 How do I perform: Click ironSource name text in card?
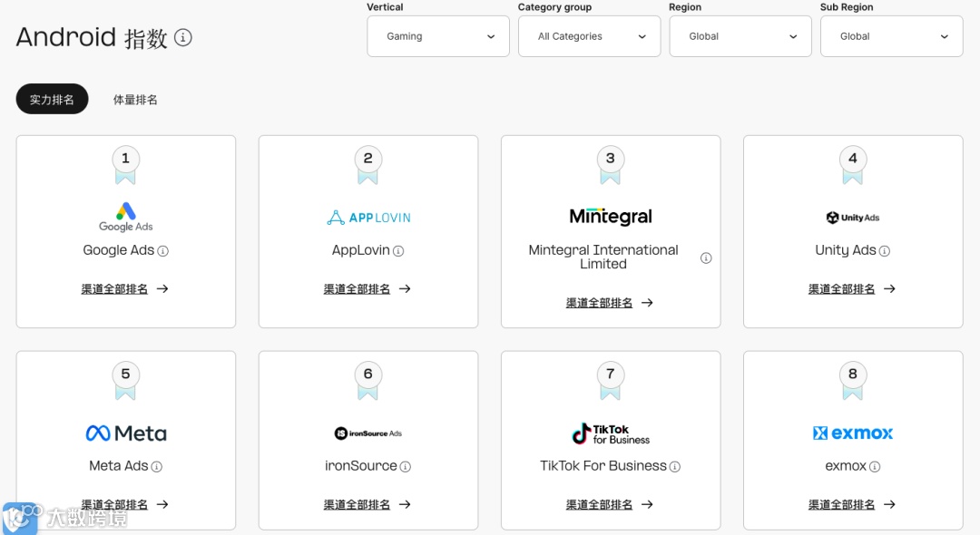[360, 466]
